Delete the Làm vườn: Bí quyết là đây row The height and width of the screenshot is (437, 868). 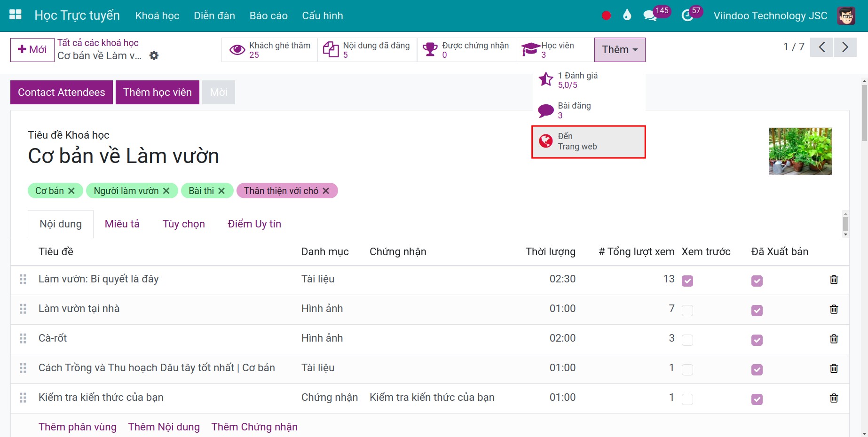pos(834,280)
